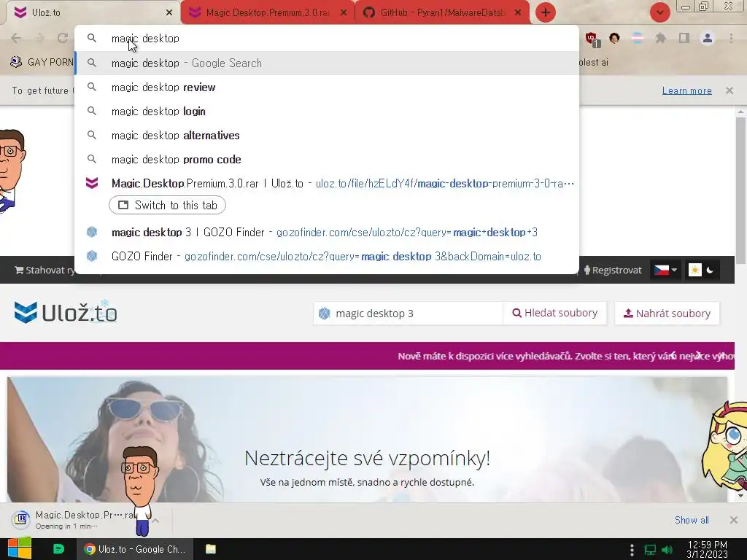Choose 'magic desktop review' suggestion

pyautogui.click(x=327, y=87)
